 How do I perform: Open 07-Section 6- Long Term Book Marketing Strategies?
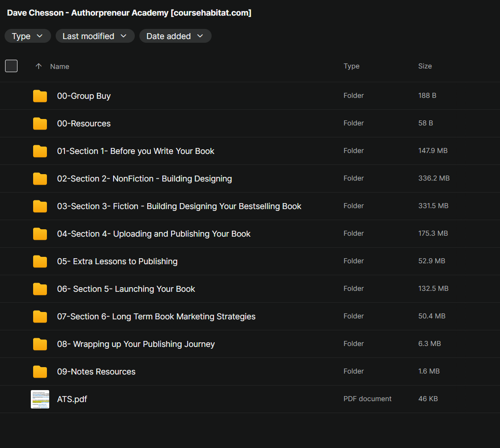[x=156, y=317]
